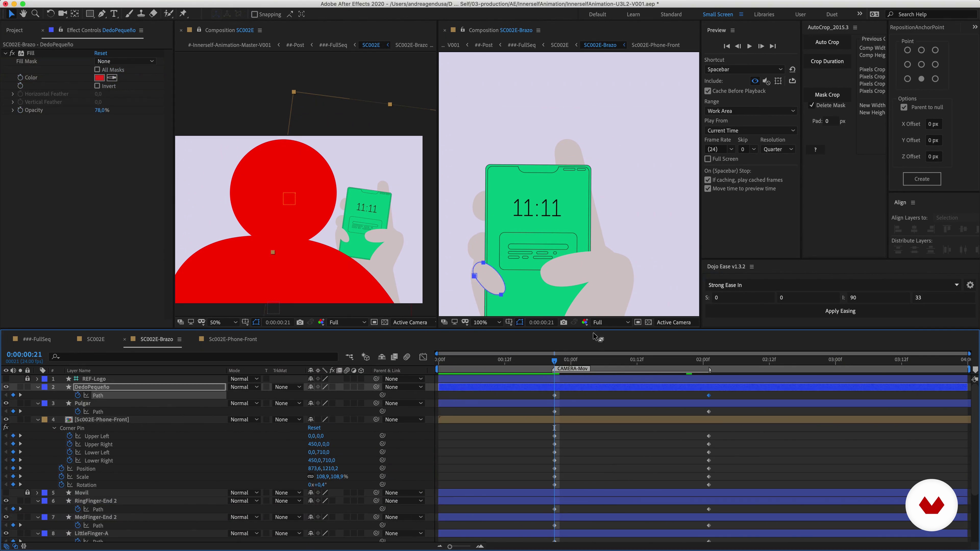Take snapshot in SC002E-Brazo viewer
The image size is (980, 551).
click(563, 322)
